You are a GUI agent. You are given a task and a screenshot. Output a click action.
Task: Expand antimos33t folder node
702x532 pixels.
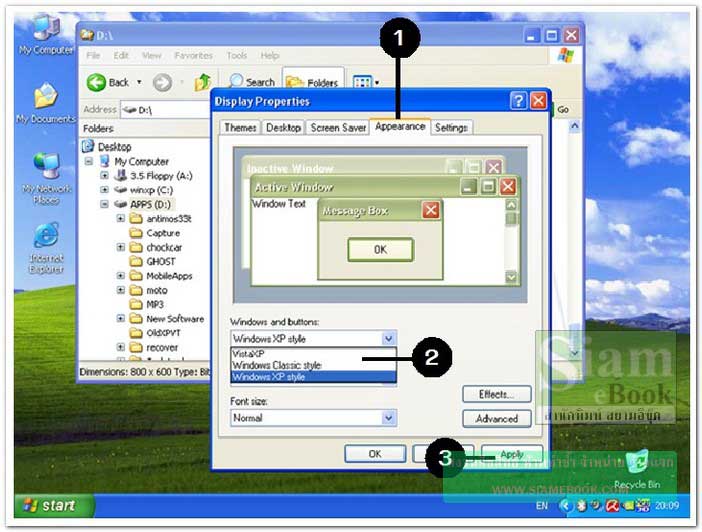[120, 219]
